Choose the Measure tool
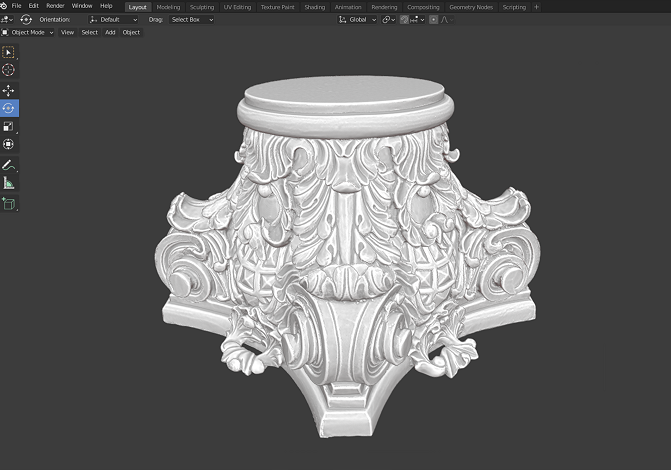Viewport: 671px width, 470px height. [x=9, y=183]
